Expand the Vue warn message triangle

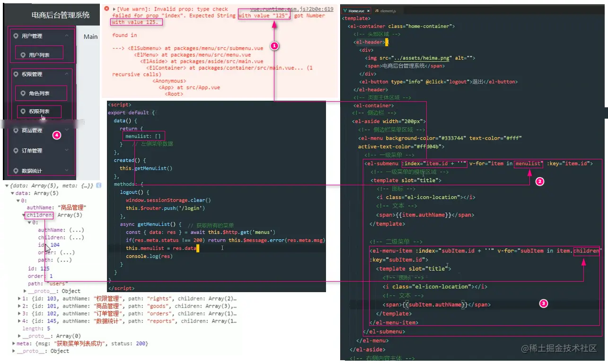pyautogui.click(x=114, y=9)
